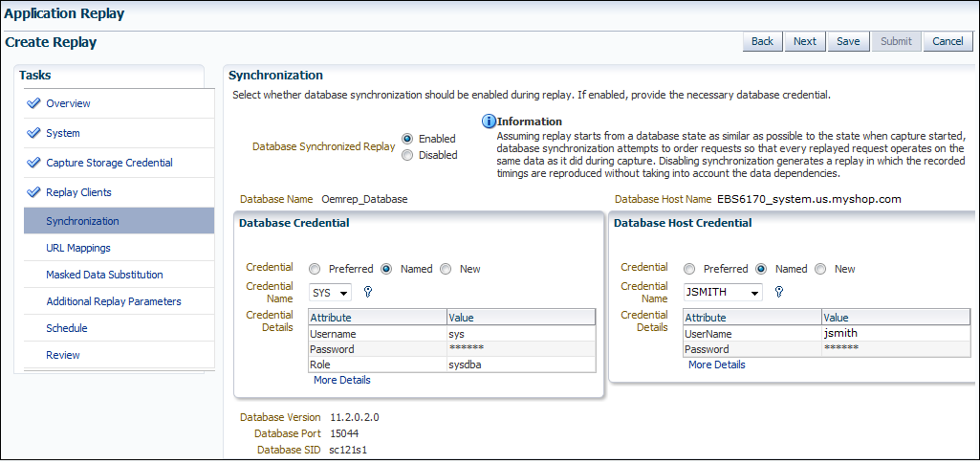This screenshot has height=464, width=980.
Task: Open More Details under Database Credential
Action: [342, 380]
